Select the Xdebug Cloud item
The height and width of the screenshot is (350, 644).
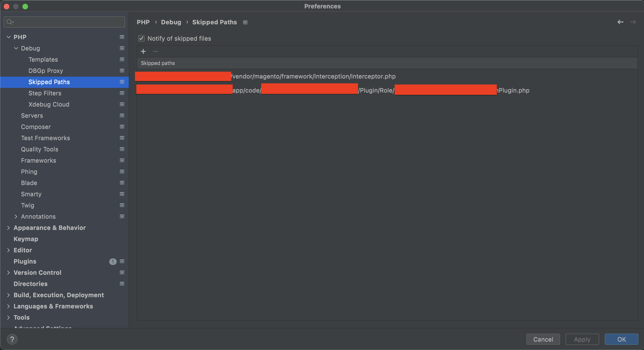click(49, 104)
